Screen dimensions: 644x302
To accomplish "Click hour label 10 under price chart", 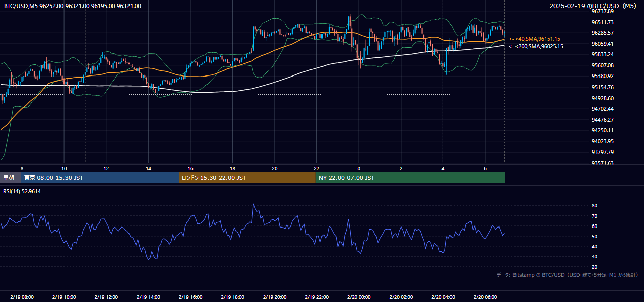I will 64,168.
